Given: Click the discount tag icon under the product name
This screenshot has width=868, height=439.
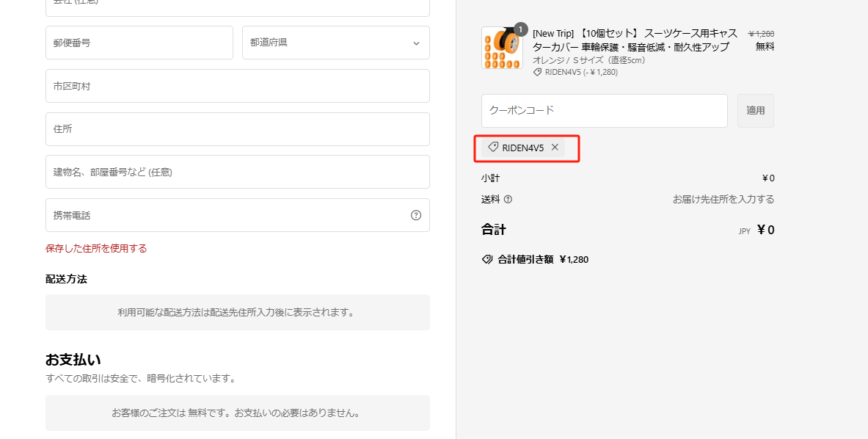Looking at the screenshot, I should 537,72.
